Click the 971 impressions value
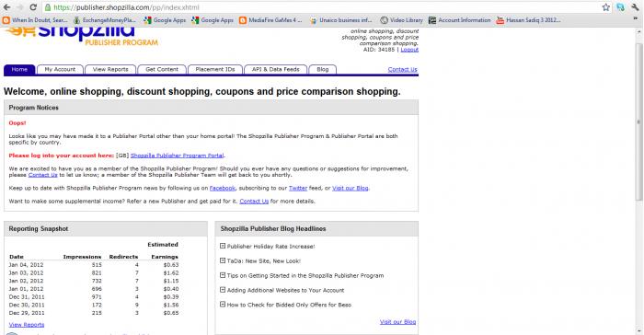 click(97, 296)
